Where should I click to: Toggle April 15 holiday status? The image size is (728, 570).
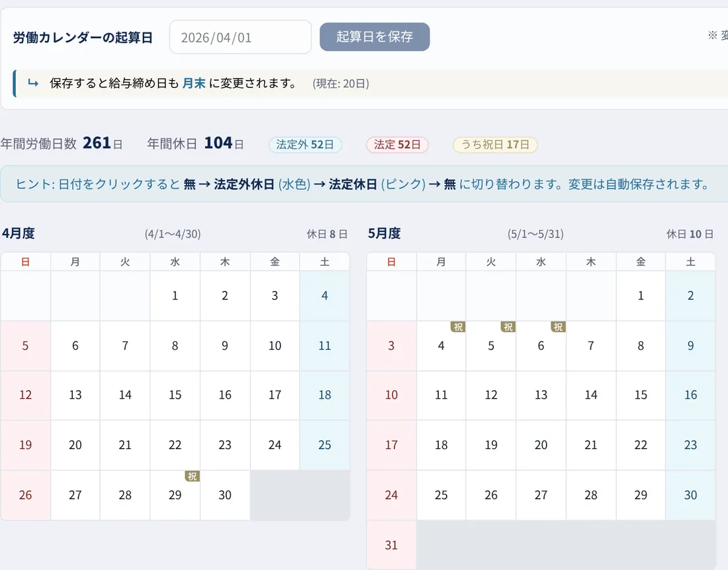(x=175, y=395)
